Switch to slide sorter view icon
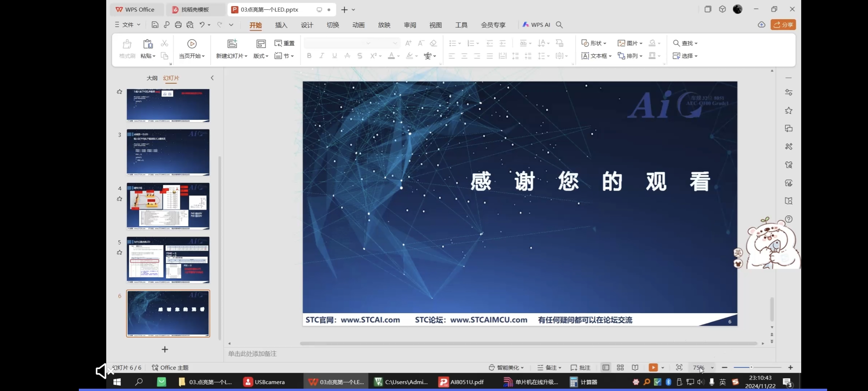The width and height of the screenshot is (868, 391). click(x=620, y=368)
